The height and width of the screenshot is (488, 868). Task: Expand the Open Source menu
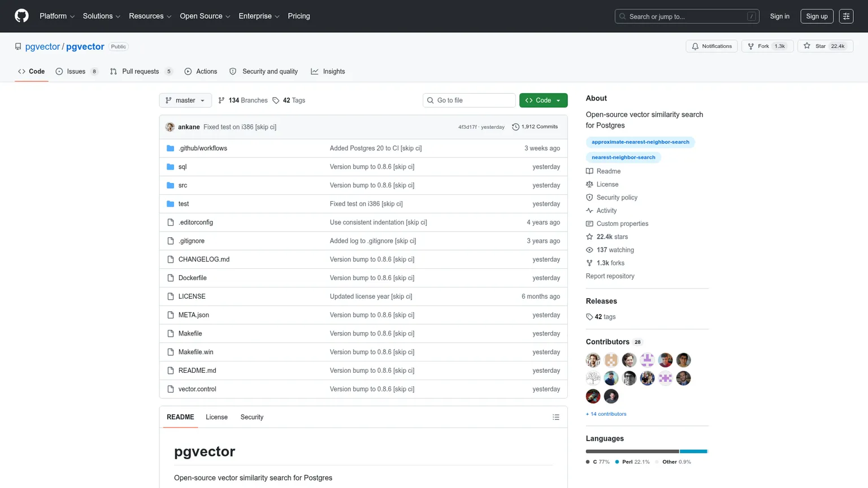205,16
